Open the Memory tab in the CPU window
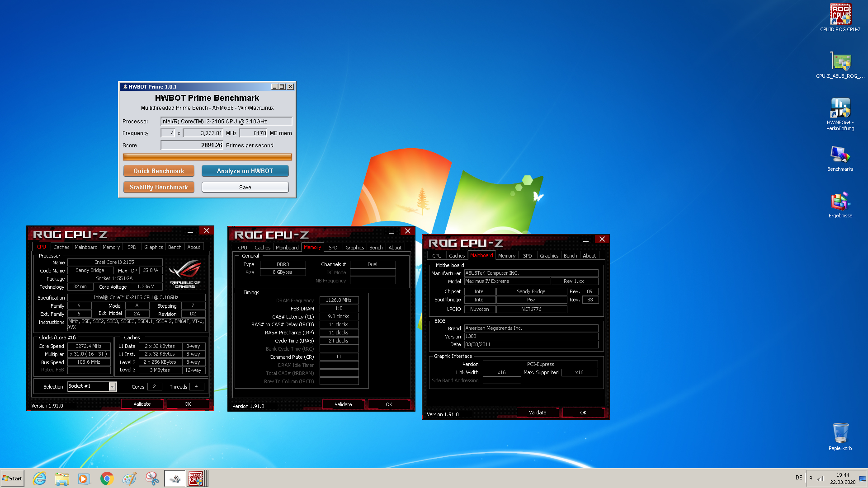Screen dimensions: 868x488 [111, 247]
